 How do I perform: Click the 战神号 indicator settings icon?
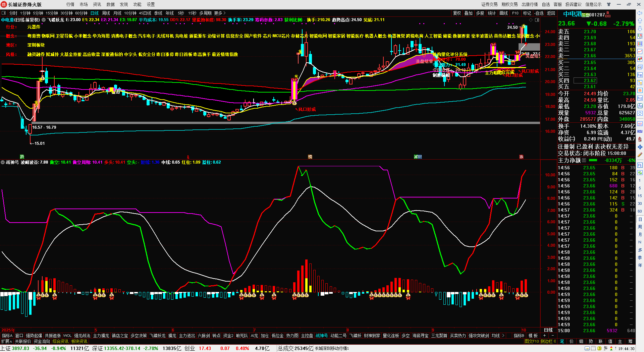pos(3,162)
